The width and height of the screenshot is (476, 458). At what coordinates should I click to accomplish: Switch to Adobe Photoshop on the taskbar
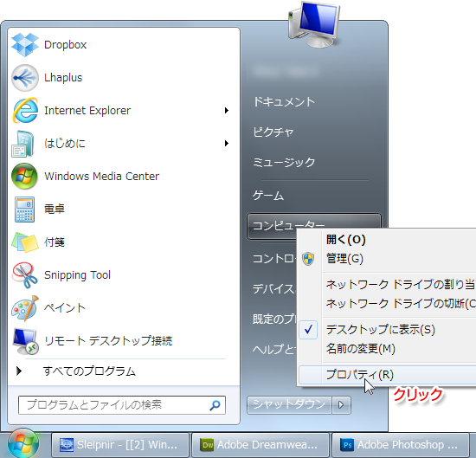tap(401, 445)
